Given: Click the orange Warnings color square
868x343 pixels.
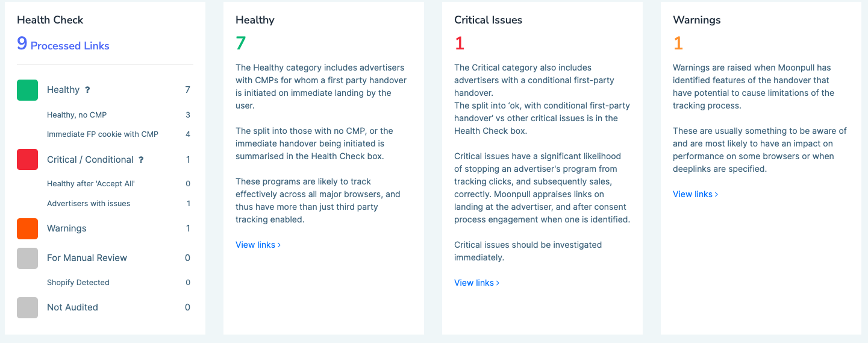Looking at the screenshot, I should click(x=27, y=228).
